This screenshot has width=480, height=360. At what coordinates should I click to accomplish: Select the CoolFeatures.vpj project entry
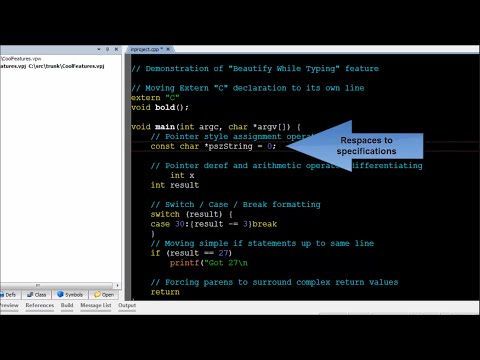(x=52, y=66)
